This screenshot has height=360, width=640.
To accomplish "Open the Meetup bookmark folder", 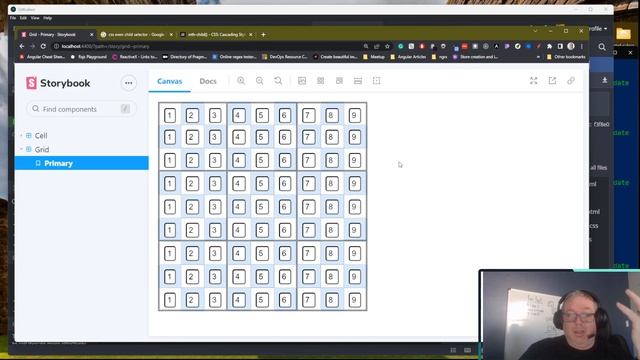I will click(x=374, y=57).
